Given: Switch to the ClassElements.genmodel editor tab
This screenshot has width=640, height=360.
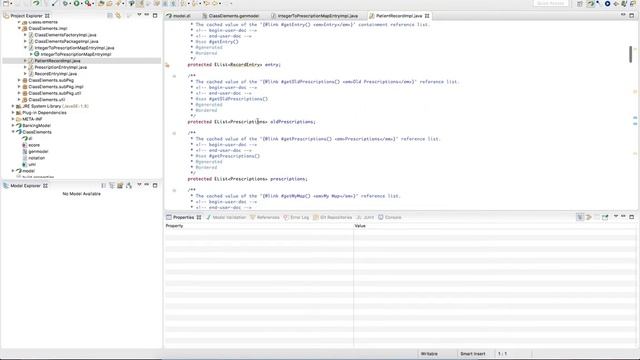Looking at the screenshot, I should [231, 16].
